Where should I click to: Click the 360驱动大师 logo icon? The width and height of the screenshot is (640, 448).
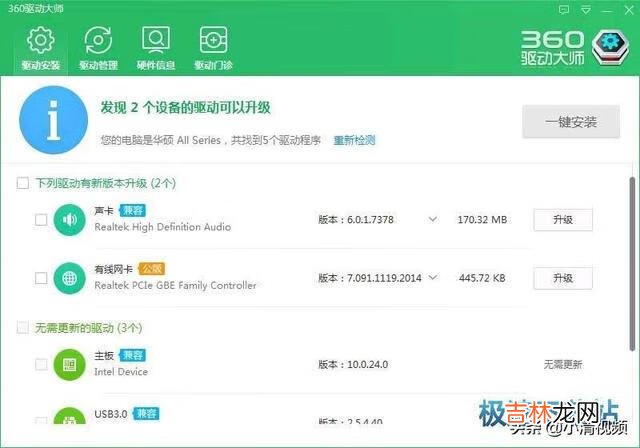[x=609, y=43]
